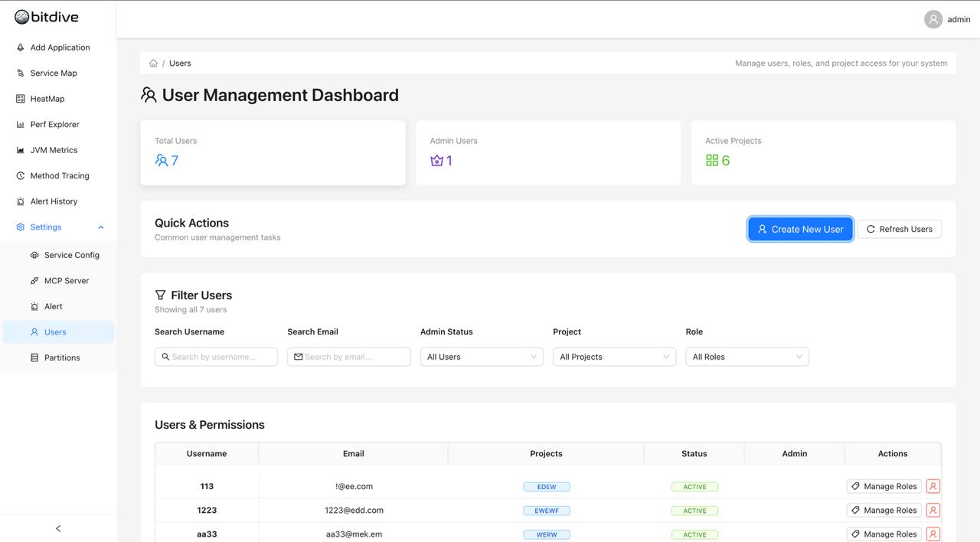Screen dimensions: 980x542
Task: Select the Total Users card
Action: pyautogui.click(x=273, y=152)
